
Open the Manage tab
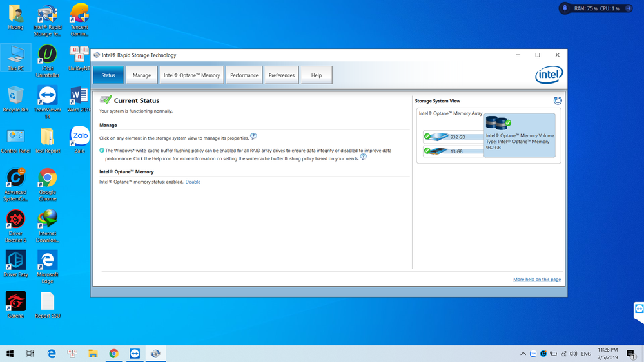pyautogui.click(x=142, y=75)
